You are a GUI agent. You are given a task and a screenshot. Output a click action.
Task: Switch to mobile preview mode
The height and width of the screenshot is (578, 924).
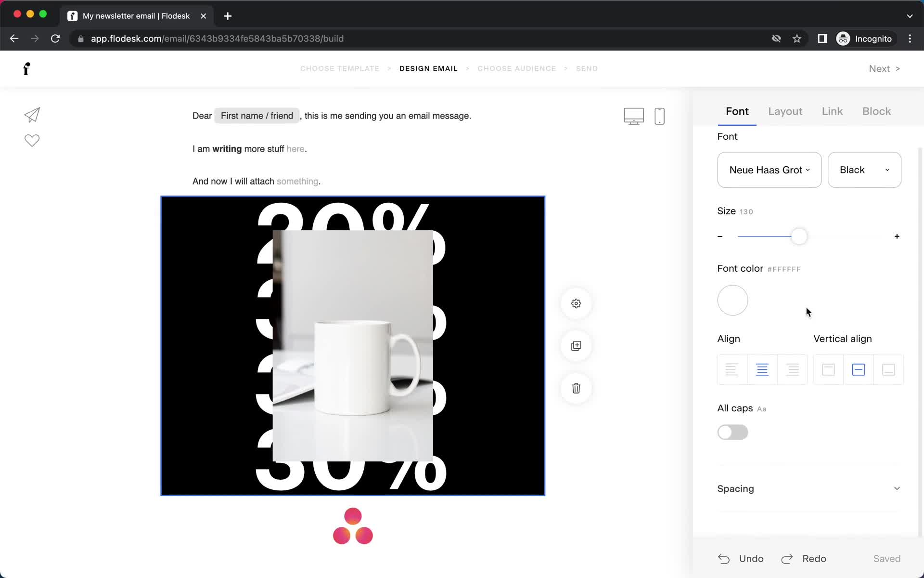coord(659,116)
